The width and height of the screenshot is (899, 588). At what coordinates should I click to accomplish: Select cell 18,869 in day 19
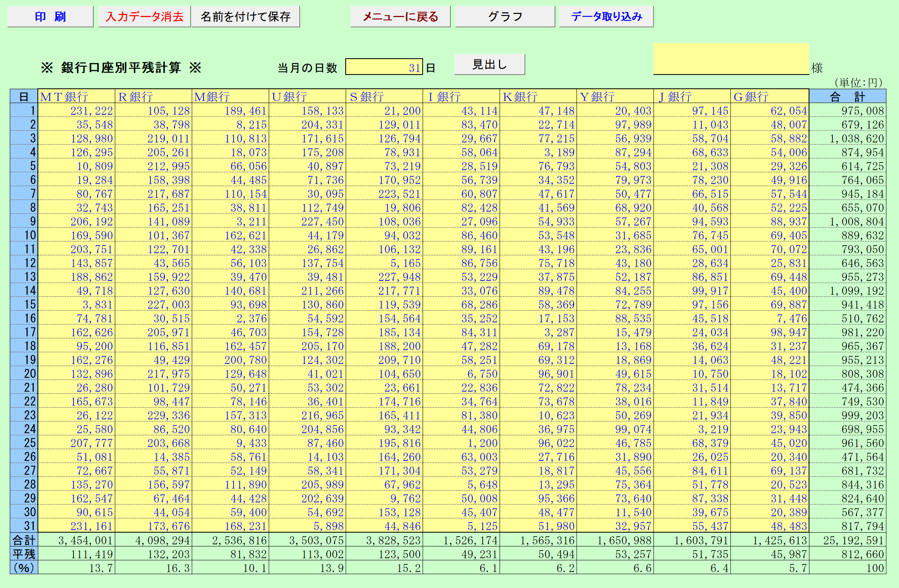(615, 360)
